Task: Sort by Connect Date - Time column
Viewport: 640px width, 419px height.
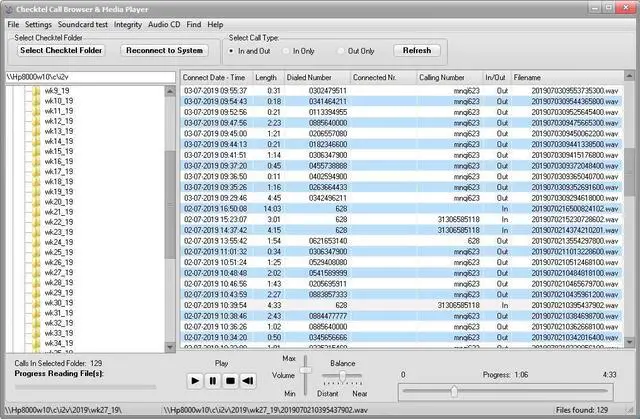Action: (x=214, y=77)
